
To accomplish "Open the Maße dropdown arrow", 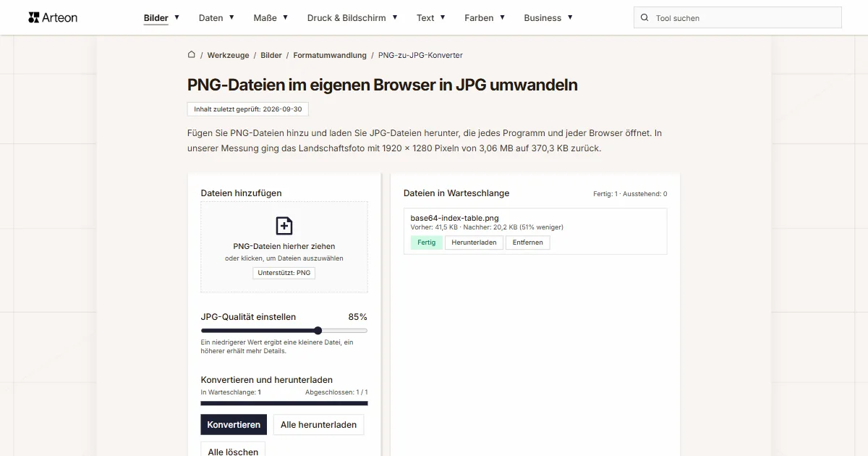I will pyautogui.click(x=285, y=17).
